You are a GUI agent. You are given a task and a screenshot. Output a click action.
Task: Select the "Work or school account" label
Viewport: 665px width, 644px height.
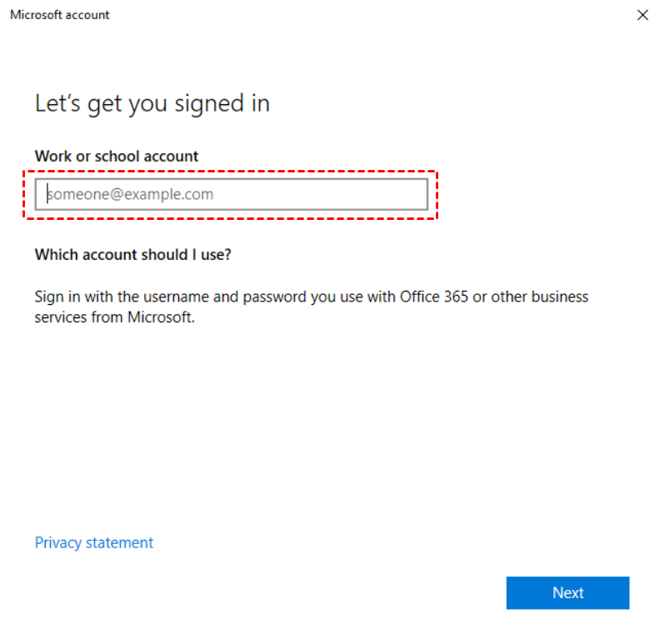click(x=117, y=156)
